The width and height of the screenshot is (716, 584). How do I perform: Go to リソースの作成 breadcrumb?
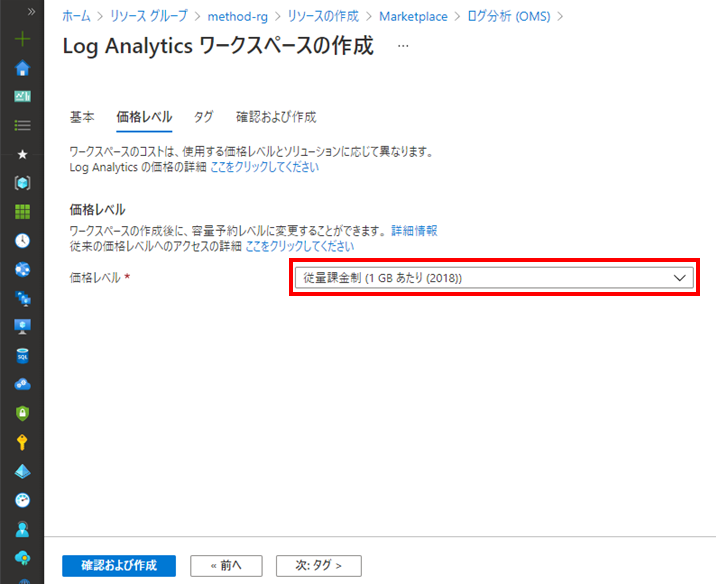pos(323,16)
